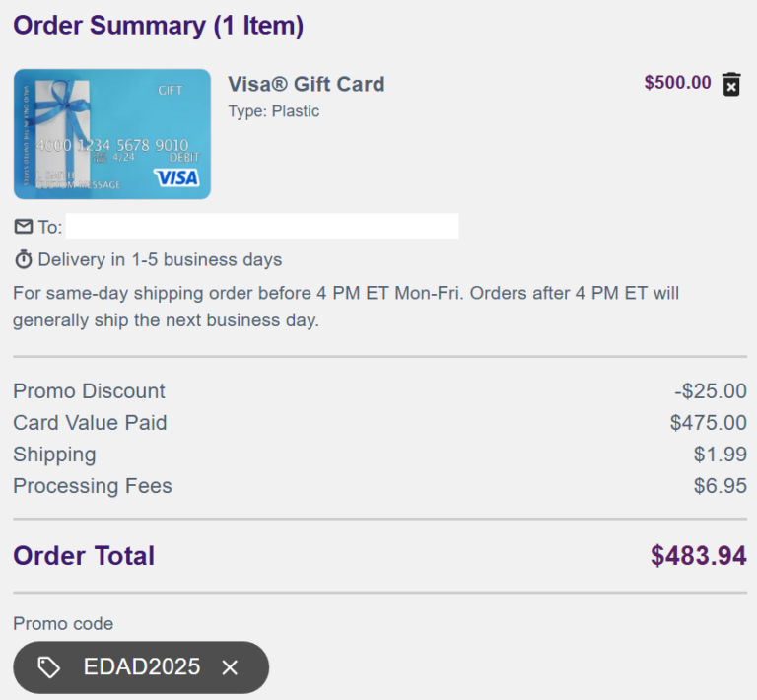Click Delivery in 1-5 business days text

(x=160, y=260)
